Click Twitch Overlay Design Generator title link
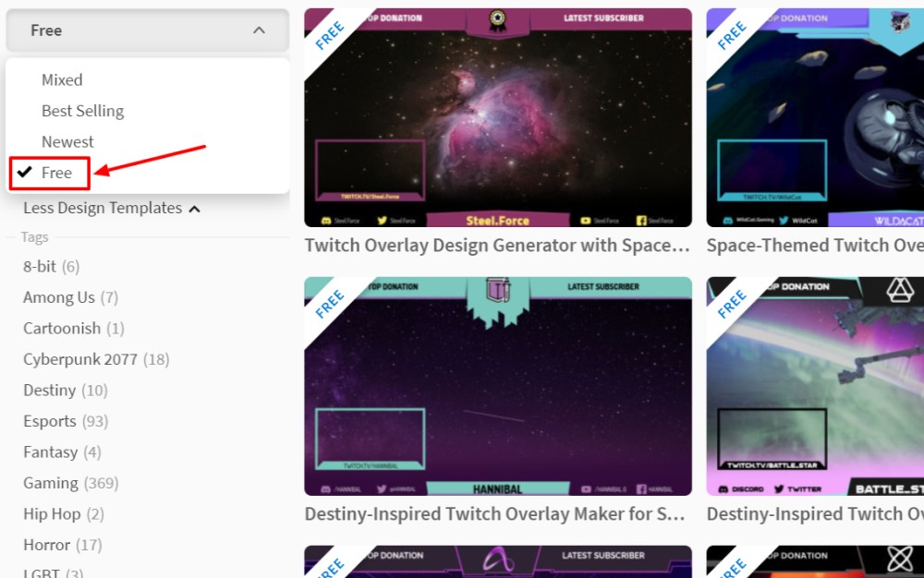Image resolution: width=924 pixels, height=578 pixels. pos(497,246)
